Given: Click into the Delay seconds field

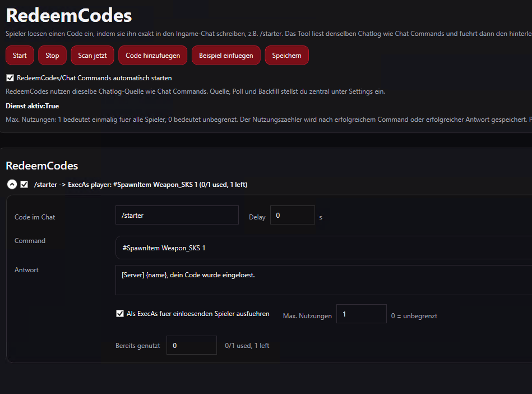Looking at the screenshot, I should 293,215.
